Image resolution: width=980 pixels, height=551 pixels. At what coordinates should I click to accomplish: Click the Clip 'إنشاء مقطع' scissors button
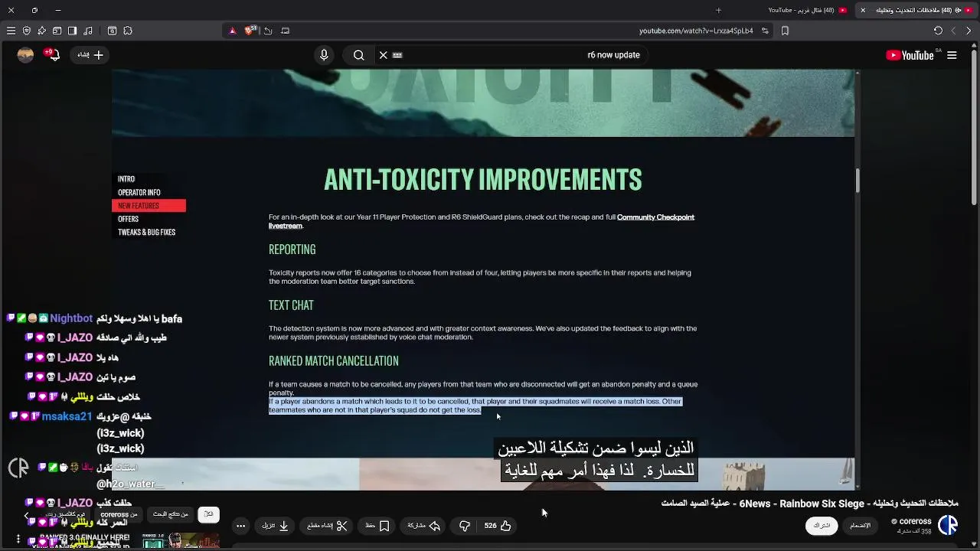327,526
